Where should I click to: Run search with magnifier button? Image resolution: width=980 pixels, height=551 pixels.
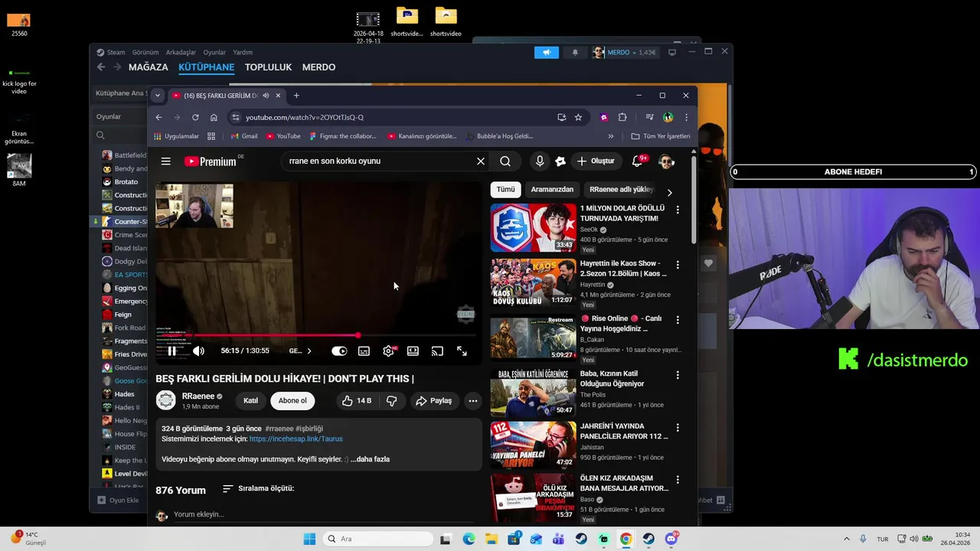[x=505, y=161]
